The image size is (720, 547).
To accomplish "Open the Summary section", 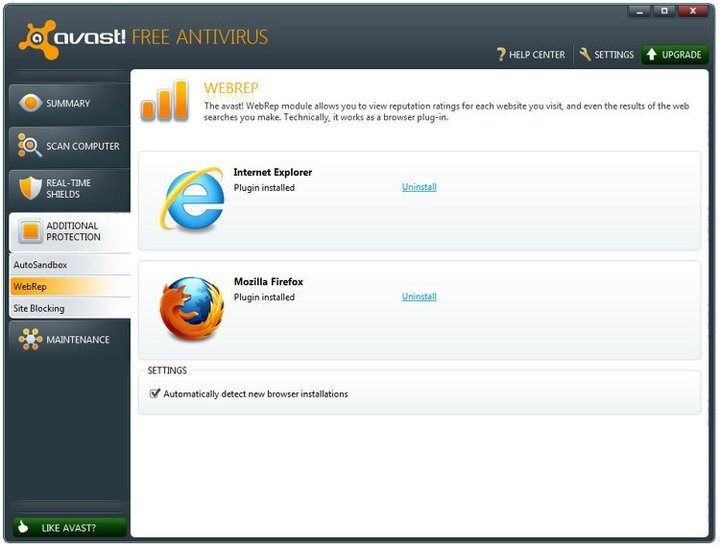I will point(69,103).
